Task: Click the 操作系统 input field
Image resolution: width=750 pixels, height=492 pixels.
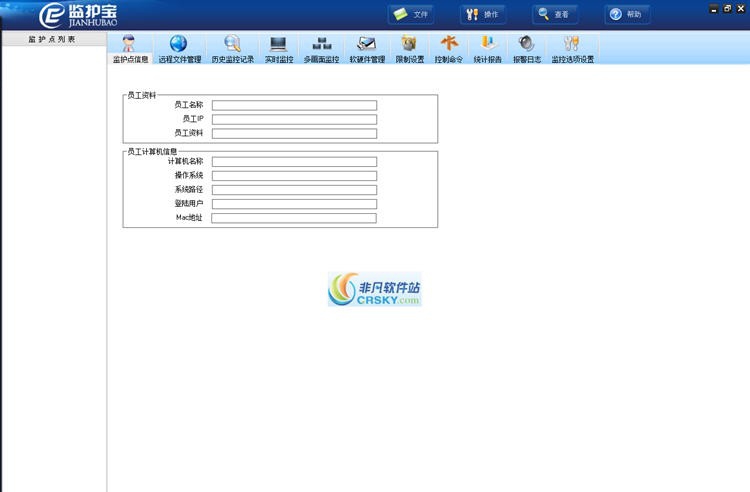Action: (x=294, y=175)
